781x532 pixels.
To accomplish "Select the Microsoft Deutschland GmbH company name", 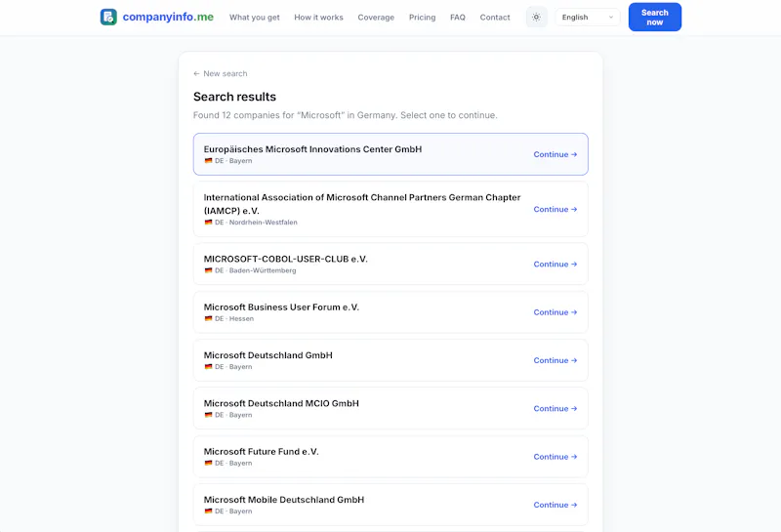I will (x=267, y=355).
